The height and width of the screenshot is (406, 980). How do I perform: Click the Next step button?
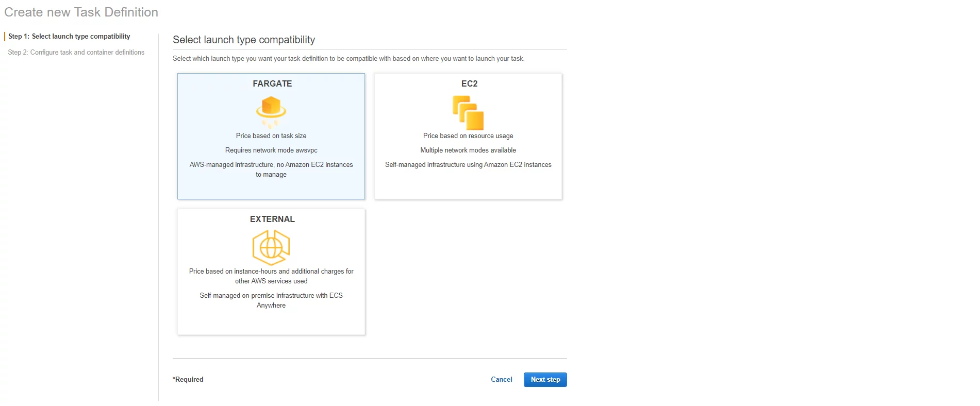[545, 380]
